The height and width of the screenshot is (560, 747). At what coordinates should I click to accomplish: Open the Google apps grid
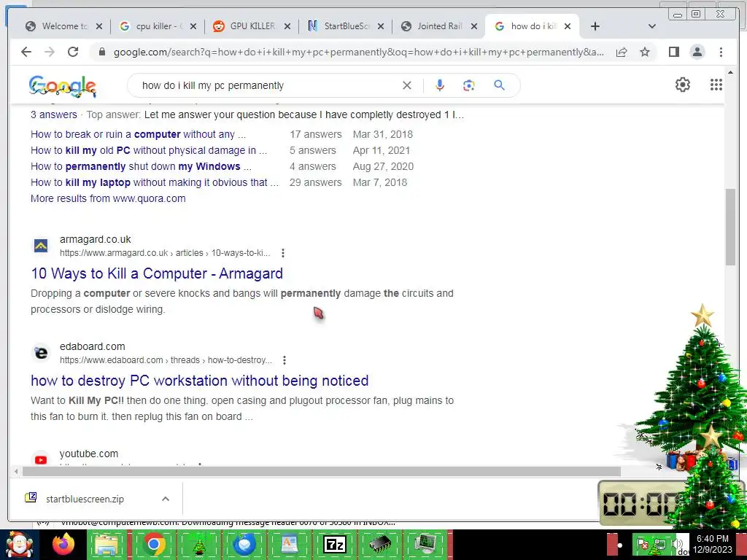coord(716,85)
